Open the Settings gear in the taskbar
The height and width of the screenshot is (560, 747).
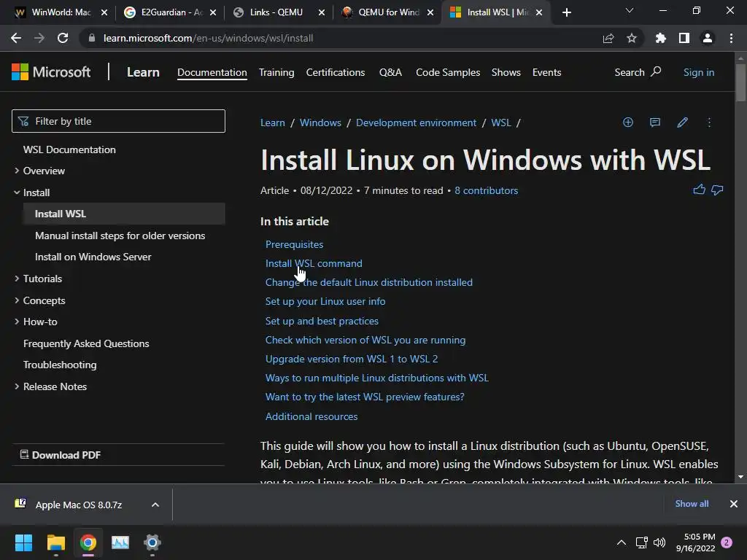[x=152, y=542]
